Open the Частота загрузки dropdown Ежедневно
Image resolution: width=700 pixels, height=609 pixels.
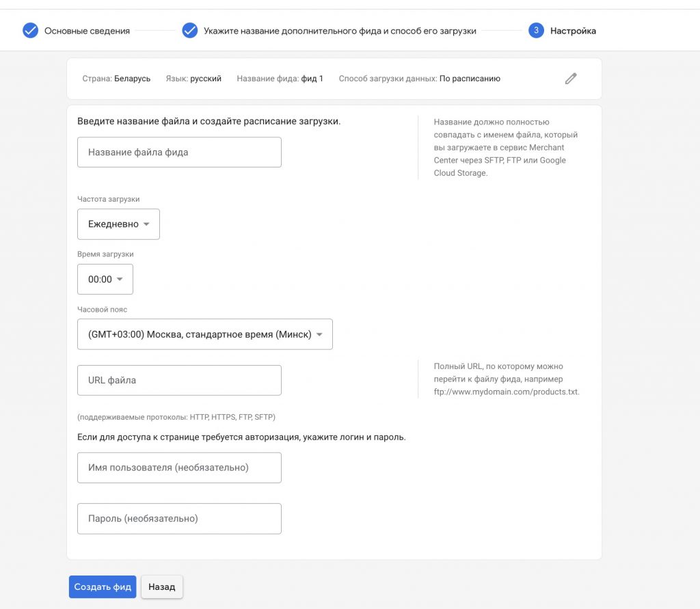(x=118, y=224)
